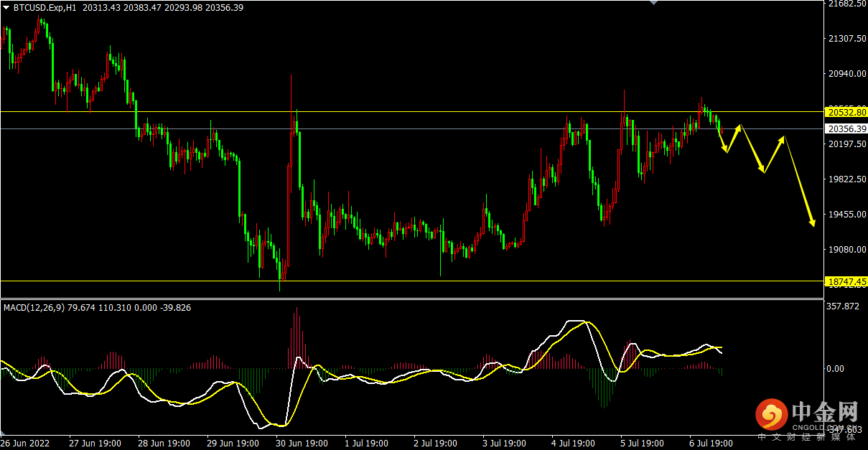Image resolution: width=868 pixels, height=450 pixels.
Task: Click the 21307.50 price axis label
Action: (x=846, y=39)
